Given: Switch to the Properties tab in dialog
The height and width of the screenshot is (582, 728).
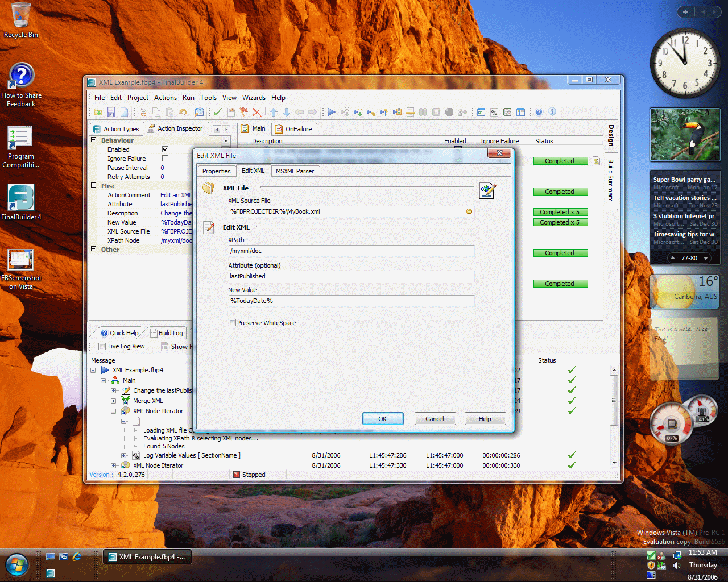Looking at the screenshot, I should (x=216, y=171).
